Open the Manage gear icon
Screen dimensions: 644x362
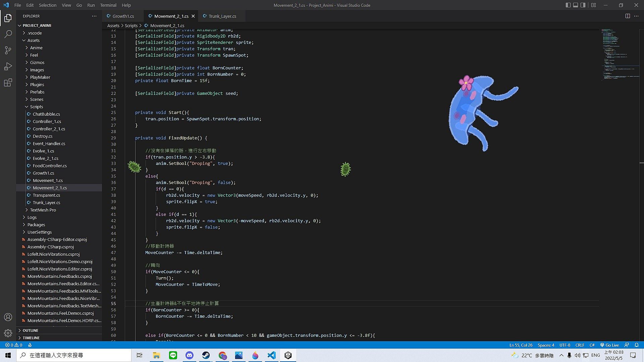[x=8, y=333]
